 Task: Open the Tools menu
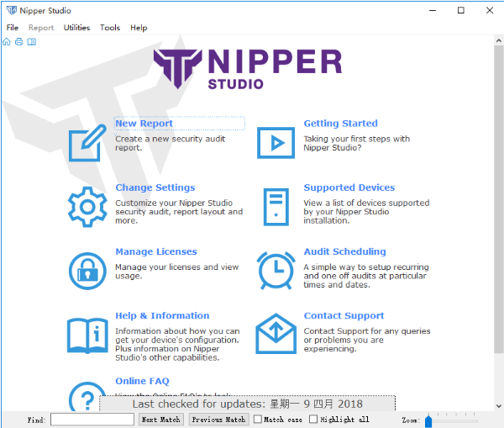pyautogui.click(x=110, y=28)
